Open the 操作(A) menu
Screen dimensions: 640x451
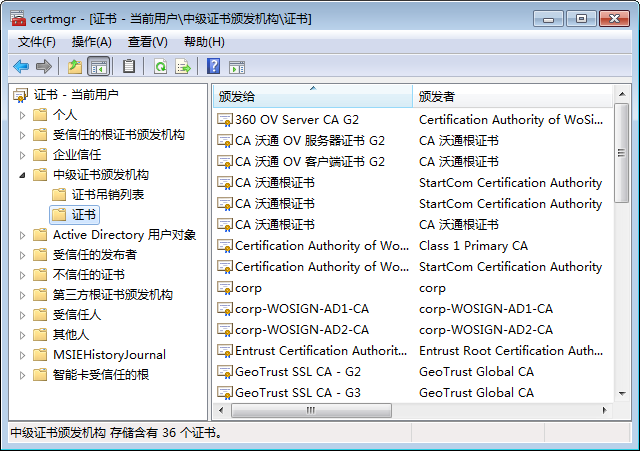click(91, 42)
